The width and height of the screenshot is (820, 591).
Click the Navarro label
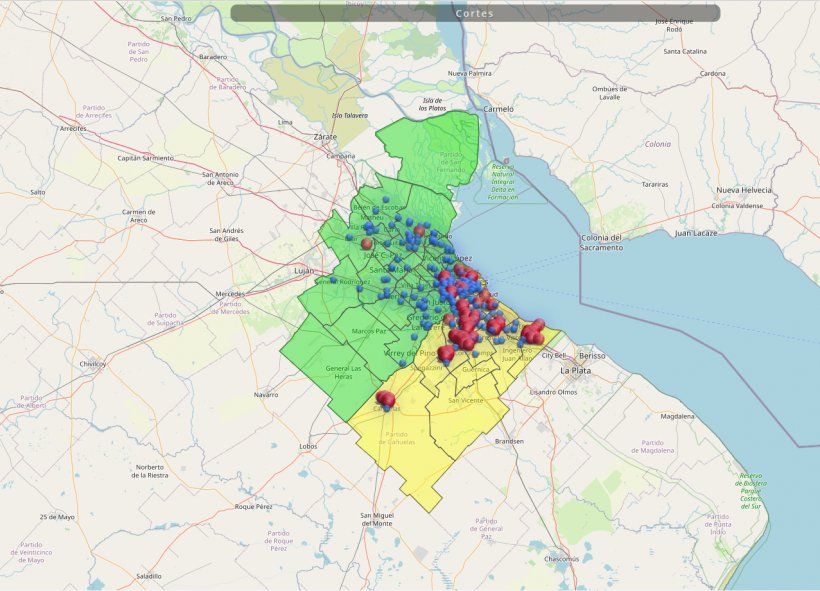click(x=266, y=394)
